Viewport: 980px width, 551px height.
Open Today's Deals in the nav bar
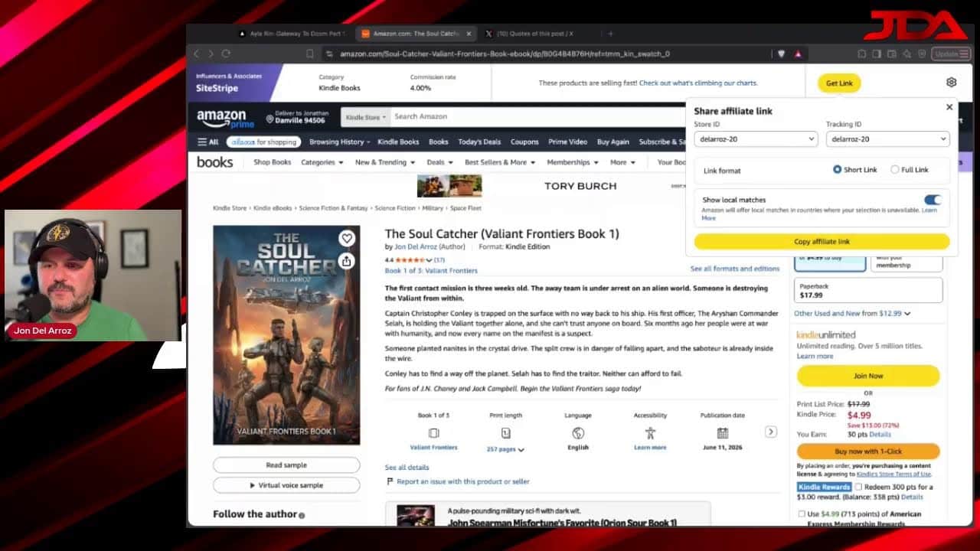[479, 142]
